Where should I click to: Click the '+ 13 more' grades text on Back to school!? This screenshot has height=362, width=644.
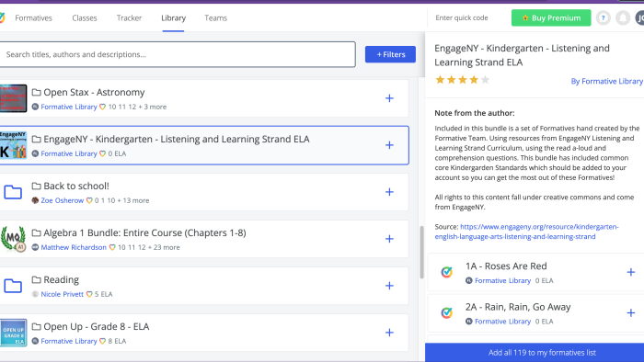point(133,200)
